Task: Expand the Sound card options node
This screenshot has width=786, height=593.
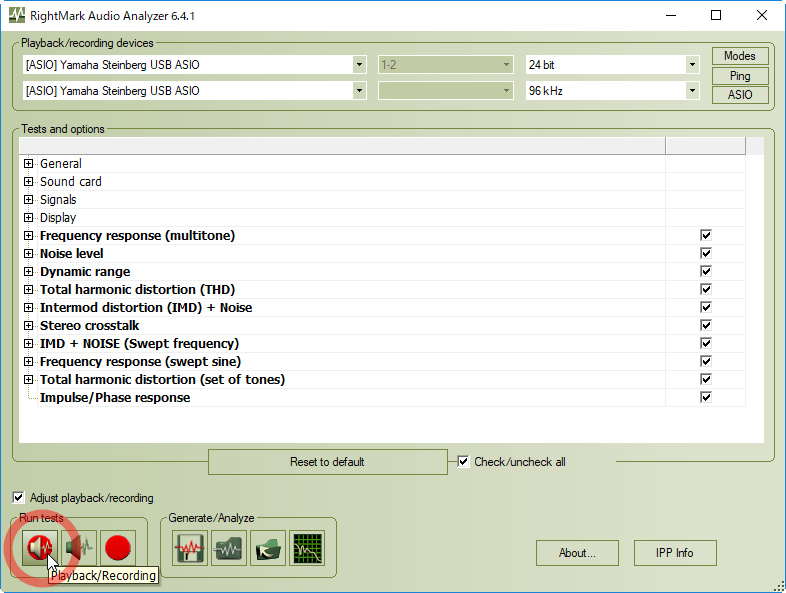Action: tap(29, 181)
